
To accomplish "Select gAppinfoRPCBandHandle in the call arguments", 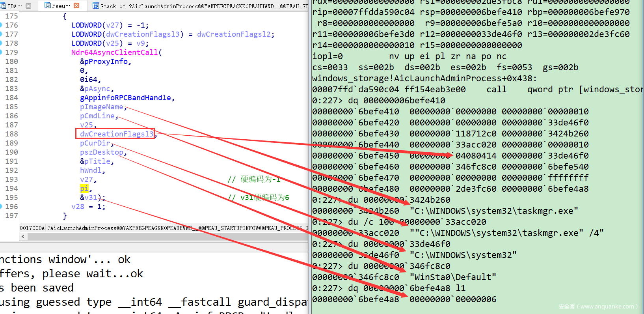I will [x=125, y=98].
